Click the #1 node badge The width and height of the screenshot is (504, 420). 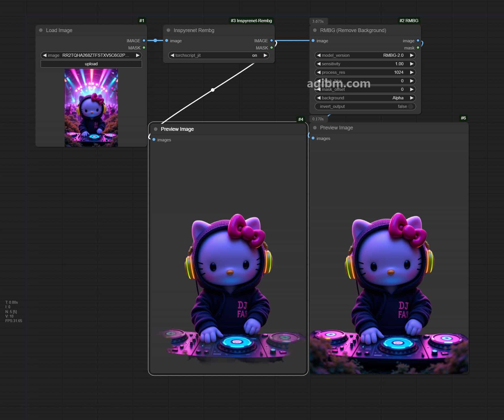pyautogui.click(x=142, y=20)
